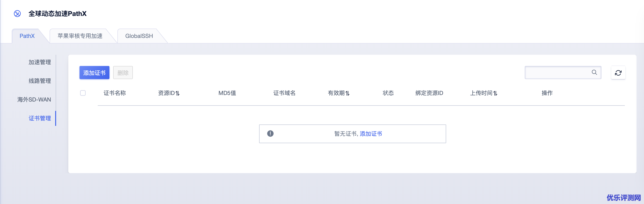This screenshot has width=644, height=204.
Task: Switch to the PathX tab
Action: pos(27,36)
